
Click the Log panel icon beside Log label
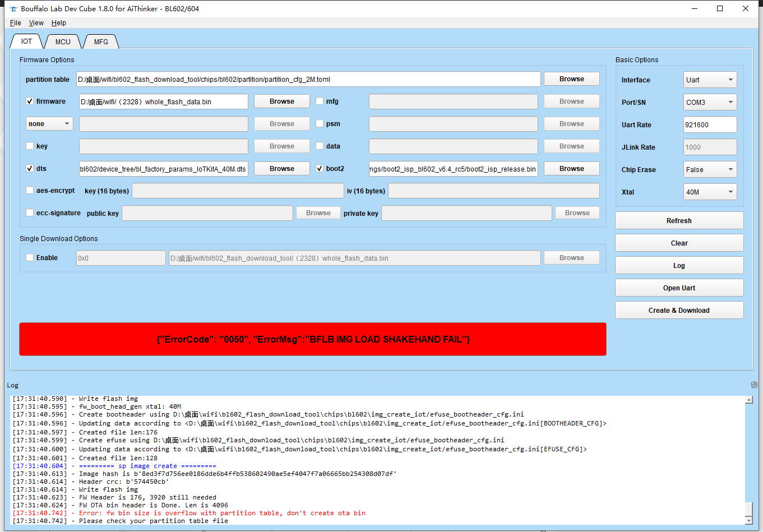coord(753,385)
